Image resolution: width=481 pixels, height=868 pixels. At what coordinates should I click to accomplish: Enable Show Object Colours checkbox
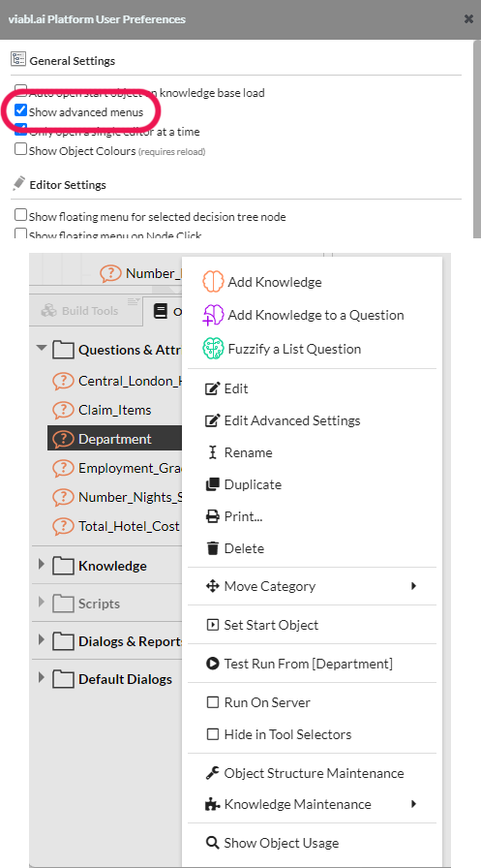click(x=20, y=149)
